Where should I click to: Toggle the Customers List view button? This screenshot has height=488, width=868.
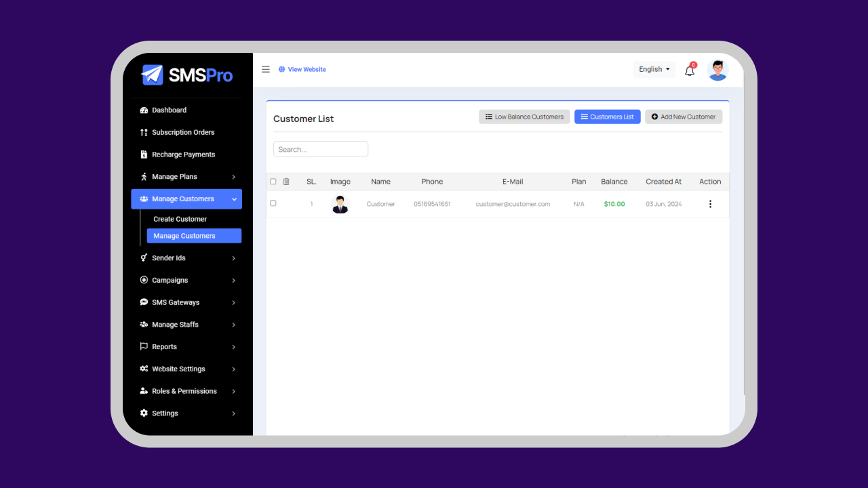click(x=607, y=116)
